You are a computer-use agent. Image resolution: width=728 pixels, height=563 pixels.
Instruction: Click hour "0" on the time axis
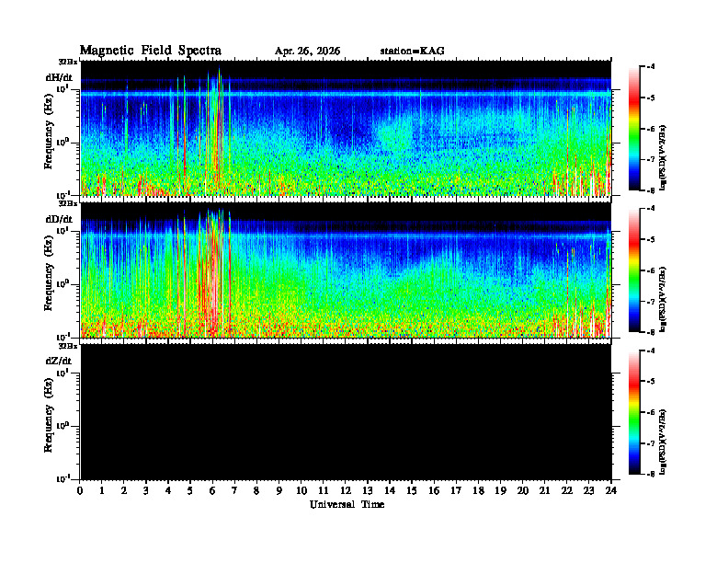click(x=80, y=490)
